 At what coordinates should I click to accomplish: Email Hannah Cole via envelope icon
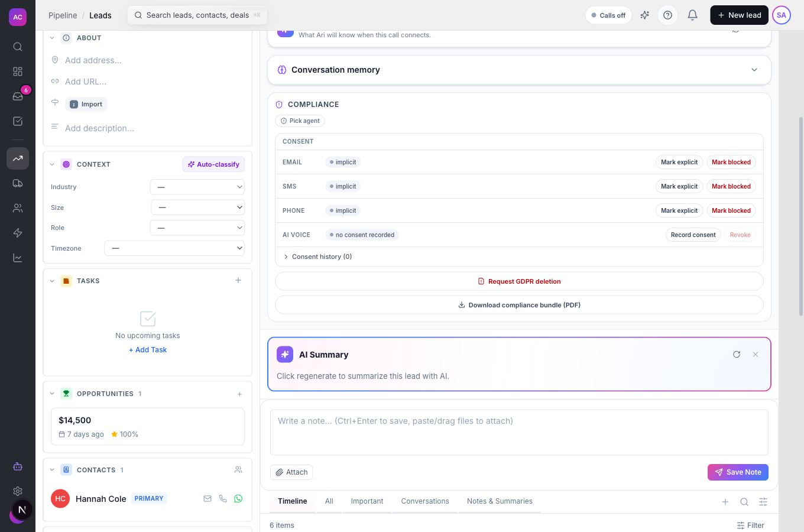208,499
